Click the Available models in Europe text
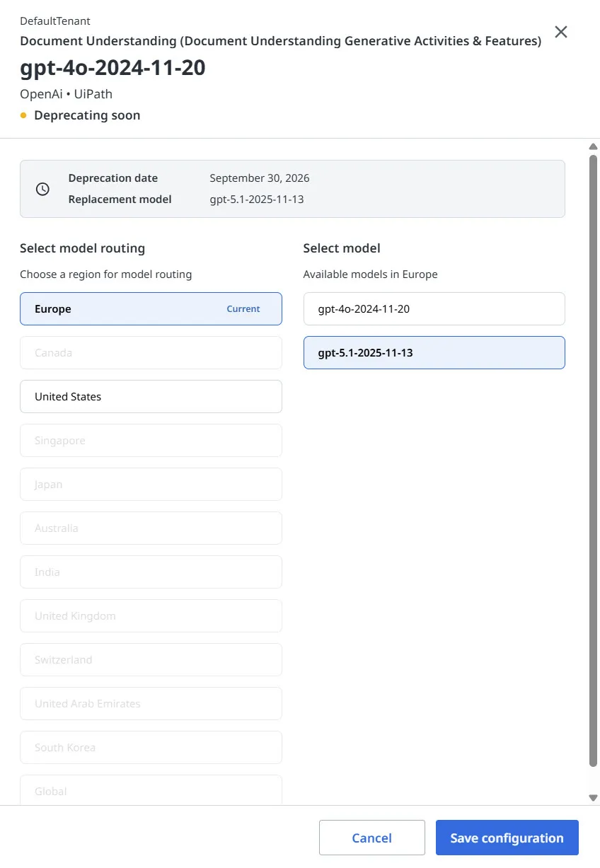 pyautogui.click(x=371, y=274)
